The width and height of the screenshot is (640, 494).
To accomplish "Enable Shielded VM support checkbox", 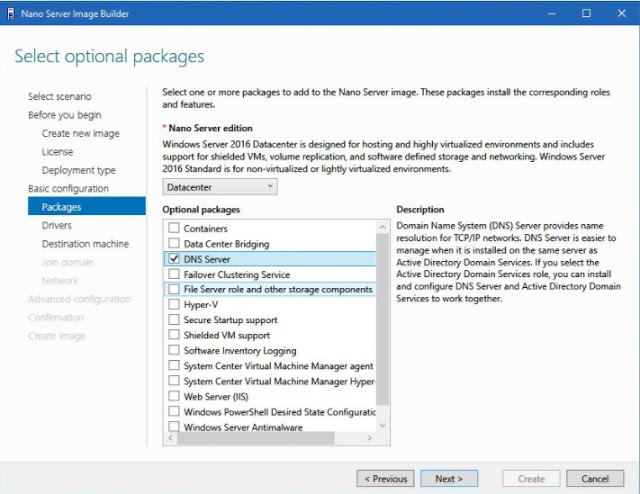I will [174, 335].
